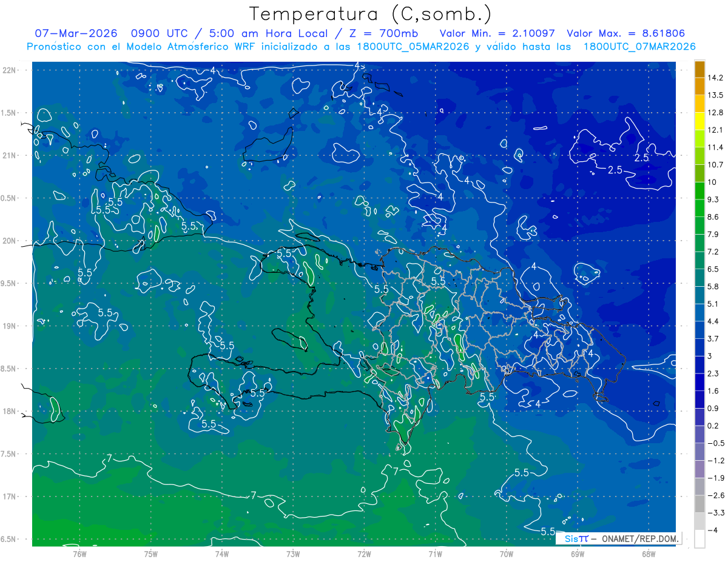Click the '9.3' color scale label
728x562 pixels.
(x=713, y=199)
